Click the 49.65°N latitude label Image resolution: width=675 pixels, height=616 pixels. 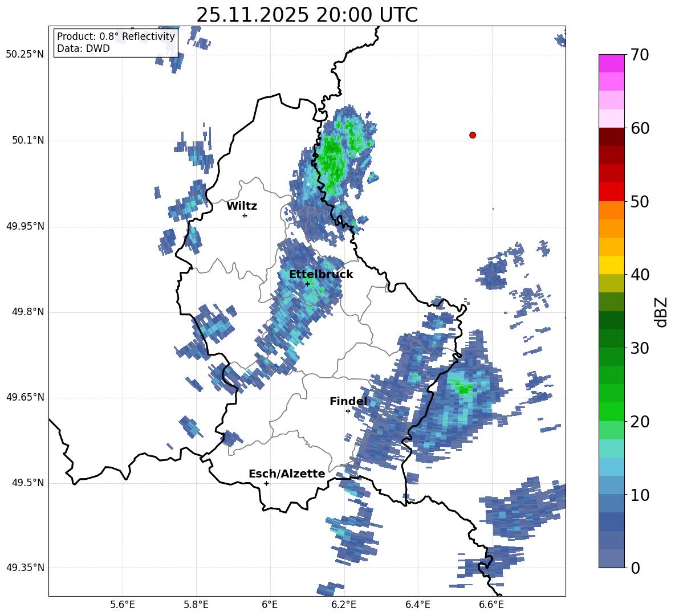(25, 397)
